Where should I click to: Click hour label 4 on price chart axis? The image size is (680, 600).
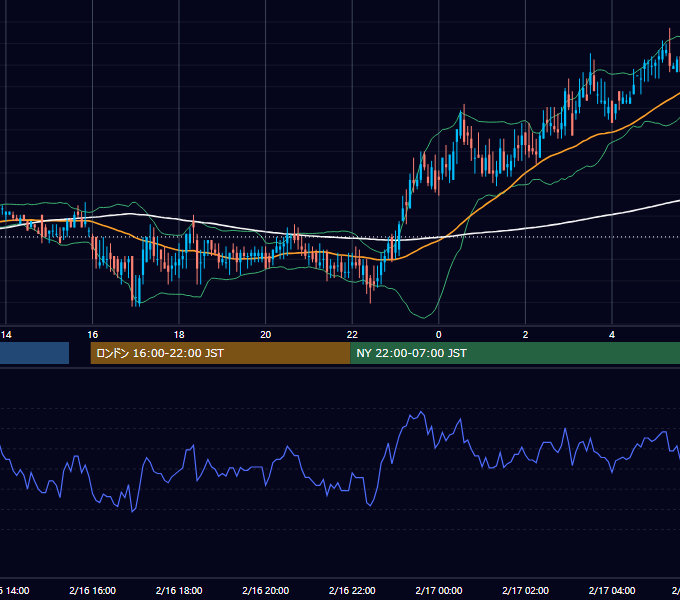[x=612, y=335]
